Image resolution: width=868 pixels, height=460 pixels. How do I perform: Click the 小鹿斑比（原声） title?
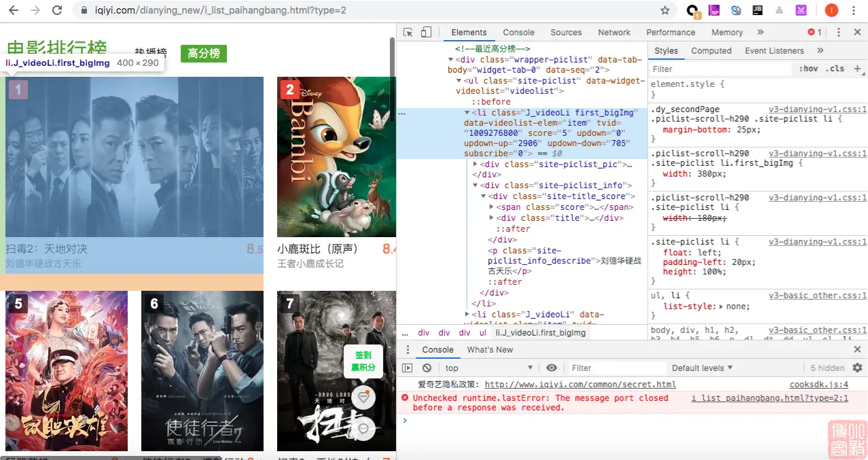click(318, 249)
